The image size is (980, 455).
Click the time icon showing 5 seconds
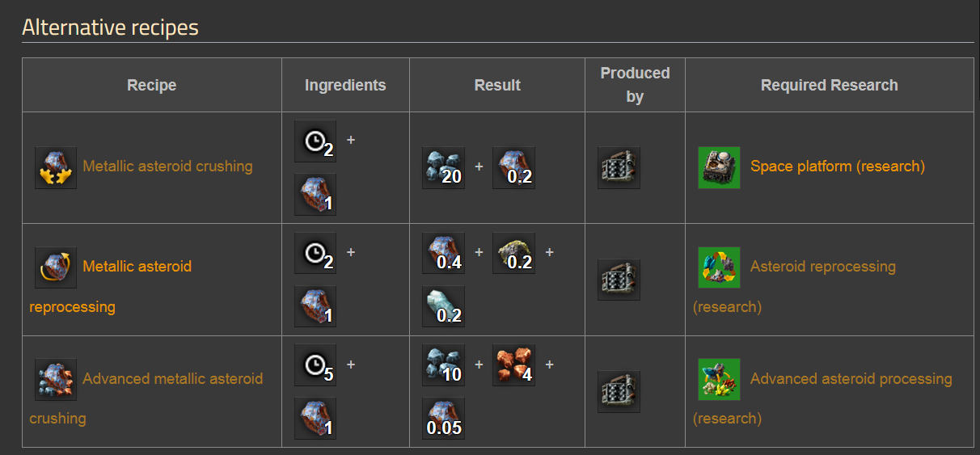[x=315, y=365]
